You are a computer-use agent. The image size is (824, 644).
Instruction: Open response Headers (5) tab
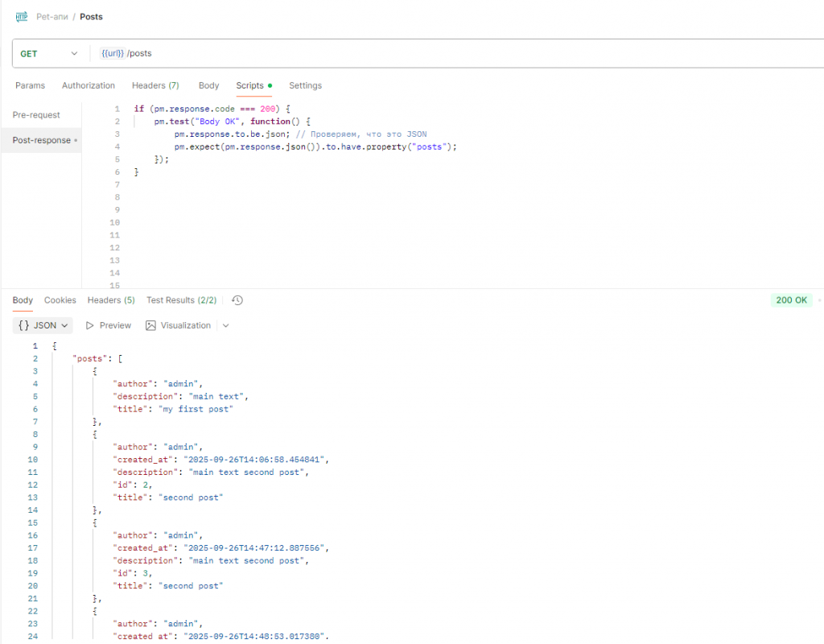(x=111, y=300)
